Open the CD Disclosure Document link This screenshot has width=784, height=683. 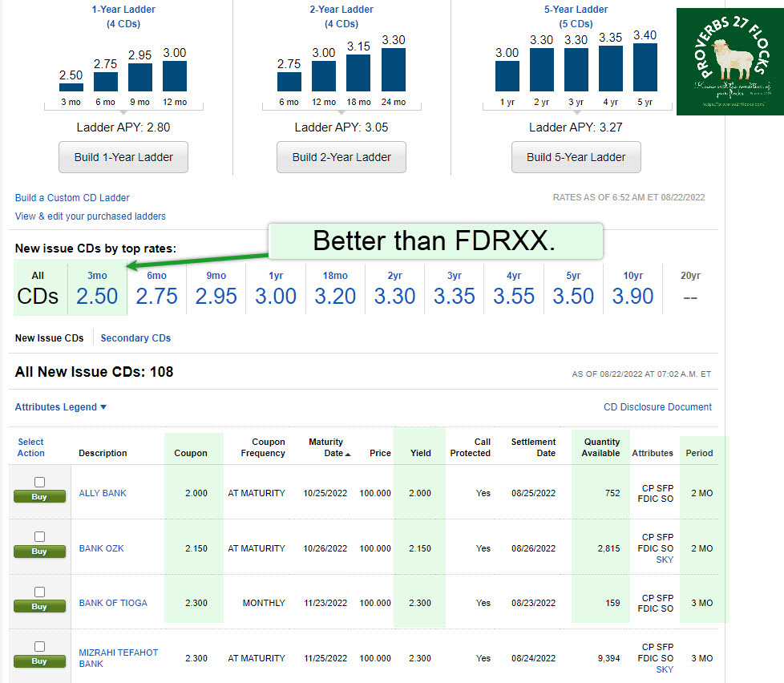[657, 407]
